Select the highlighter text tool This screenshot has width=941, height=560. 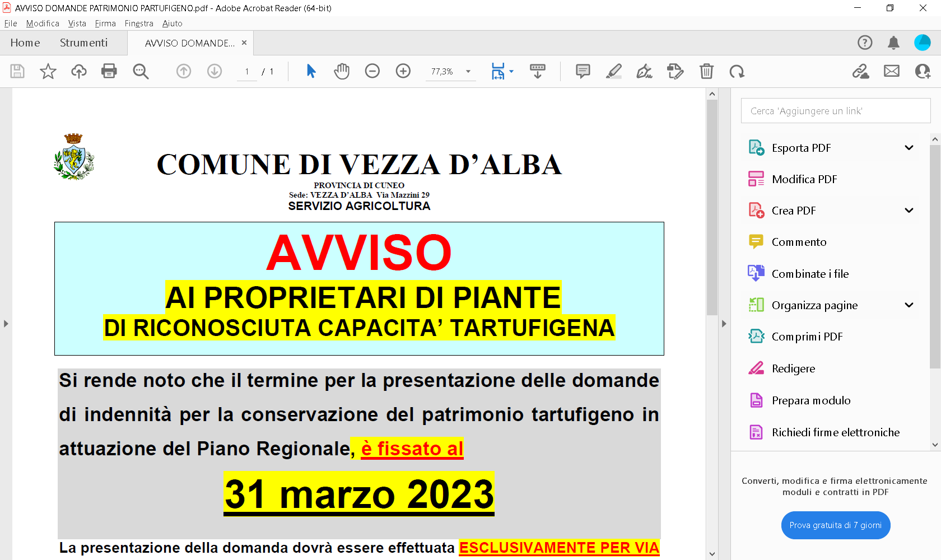point(614,71)
